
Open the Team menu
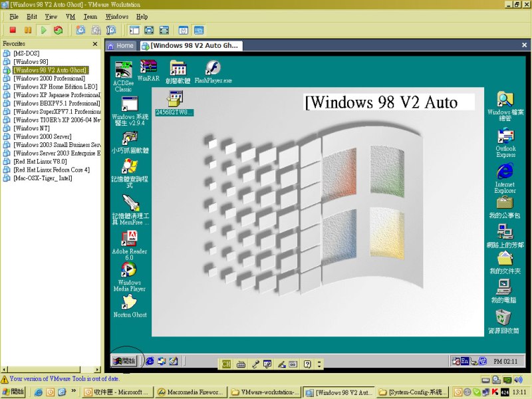coord(90,17)
